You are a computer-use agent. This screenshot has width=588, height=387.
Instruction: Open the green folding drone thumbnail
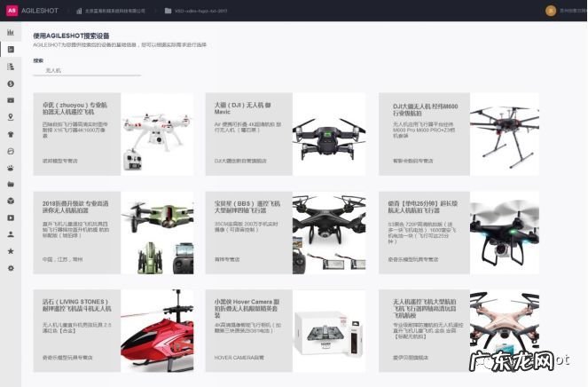tap(157, 233)
